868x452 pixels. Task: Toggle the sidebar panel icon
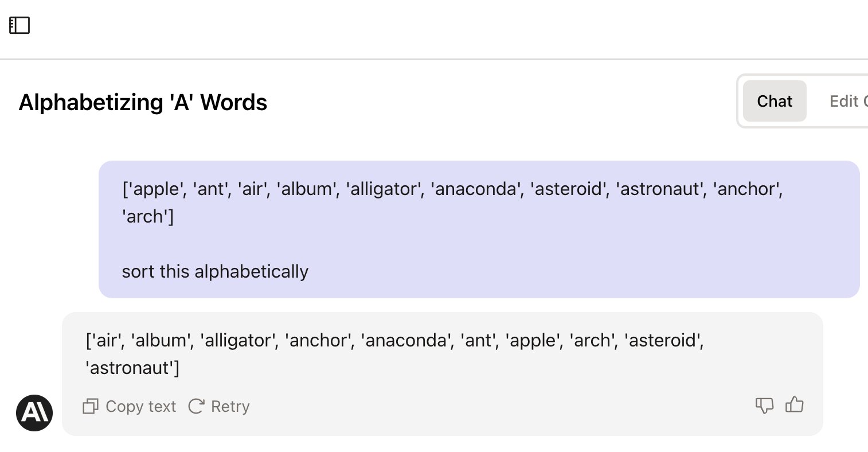[x=19, y=25]
